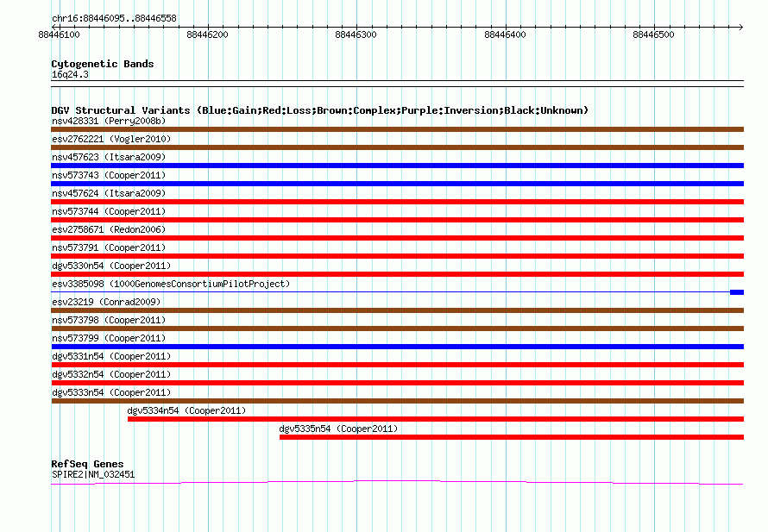Click brown bar under esv23219
Viewport: 768px width, 532px height.
coord(397,310)
